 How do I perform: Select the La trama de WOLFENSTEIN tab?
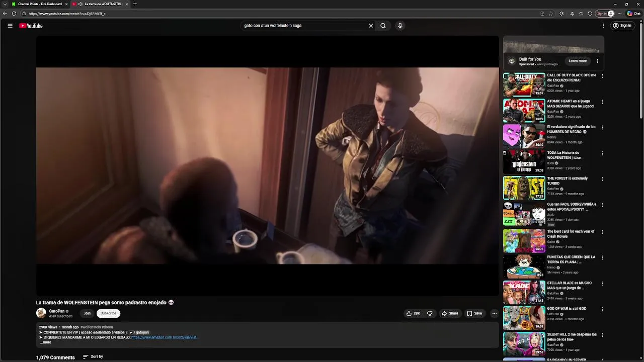pos(100,4)
